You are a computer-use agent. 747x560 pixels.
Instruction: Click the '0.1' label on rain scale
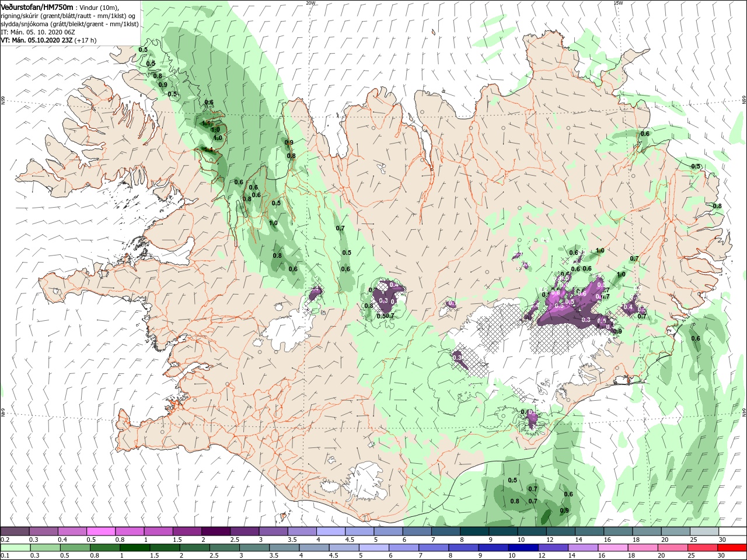click(4, 556)
